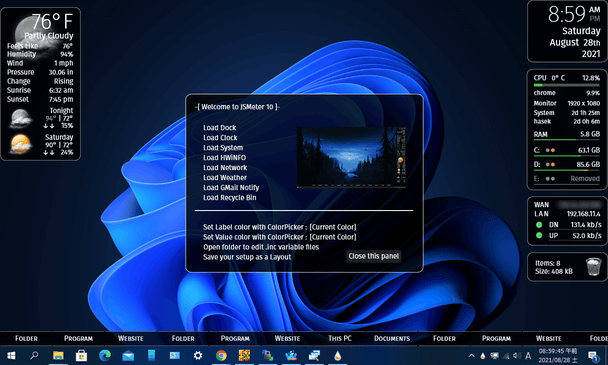The image size is (608, 365).
Task: Select This PC in the dock bar
Action: coord(340,338)
